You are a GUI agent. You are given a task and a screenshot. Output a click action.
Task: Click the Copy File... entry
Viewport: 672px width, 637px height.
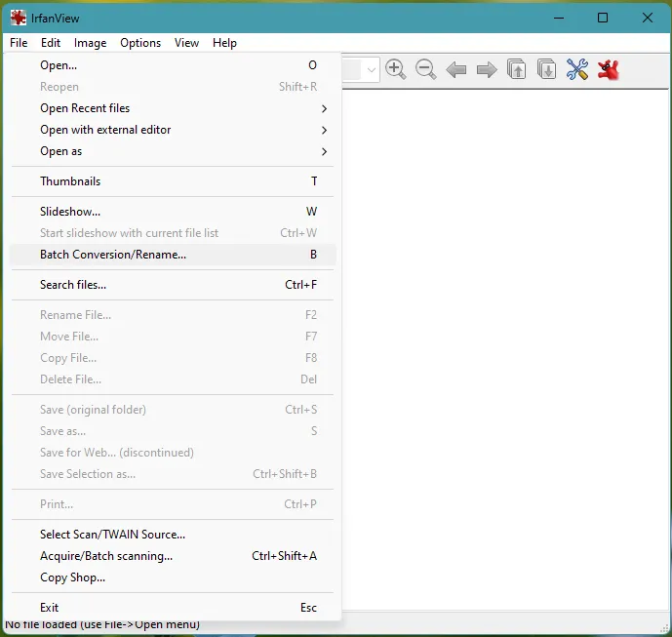(173, 358)
